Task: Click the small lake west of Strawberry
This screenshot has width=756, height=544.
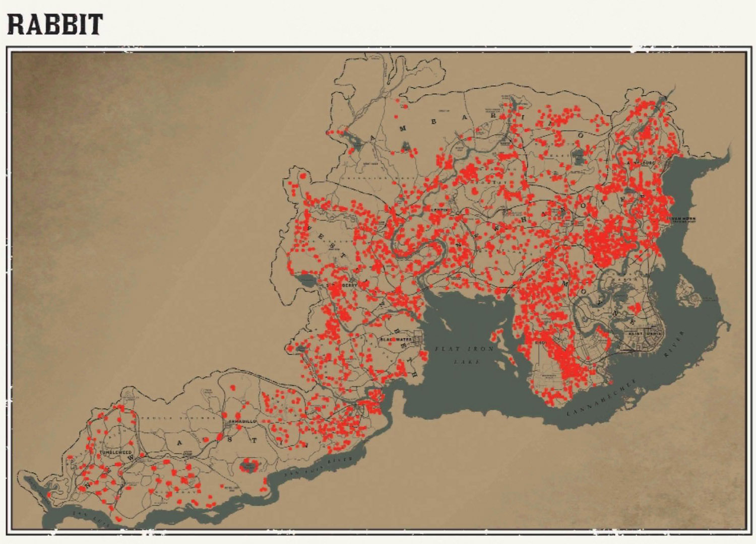Action: (306, 280)
